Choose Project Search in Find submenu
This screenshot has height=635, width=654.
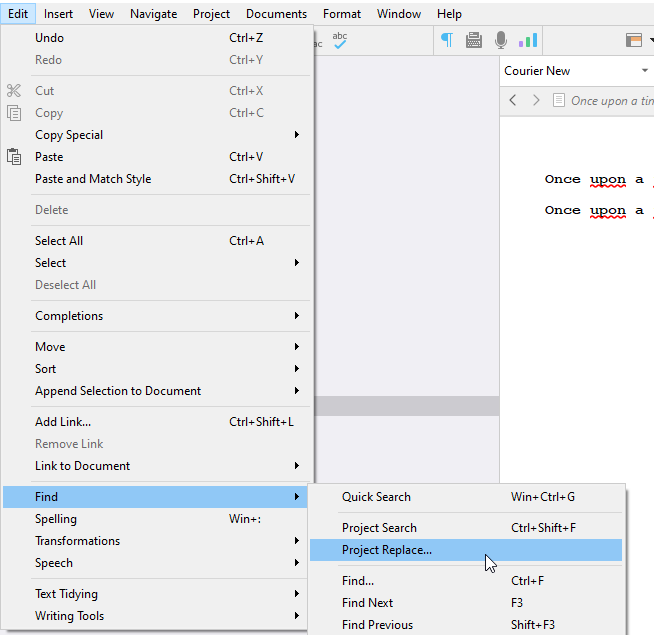click(x=466, y=528)
